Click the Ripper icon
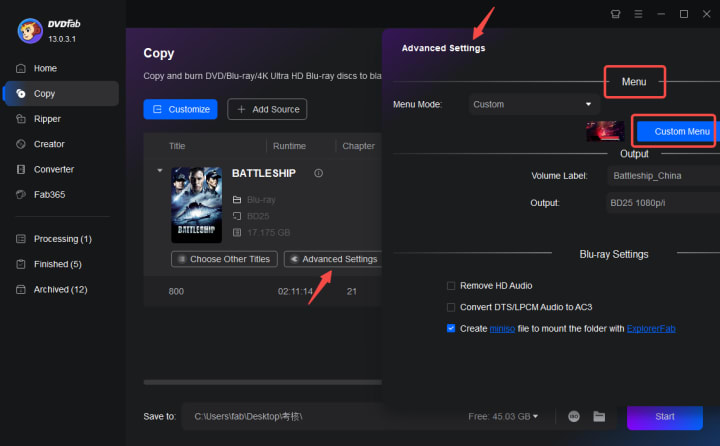The image size is (720, 446). tap(21, 119)
